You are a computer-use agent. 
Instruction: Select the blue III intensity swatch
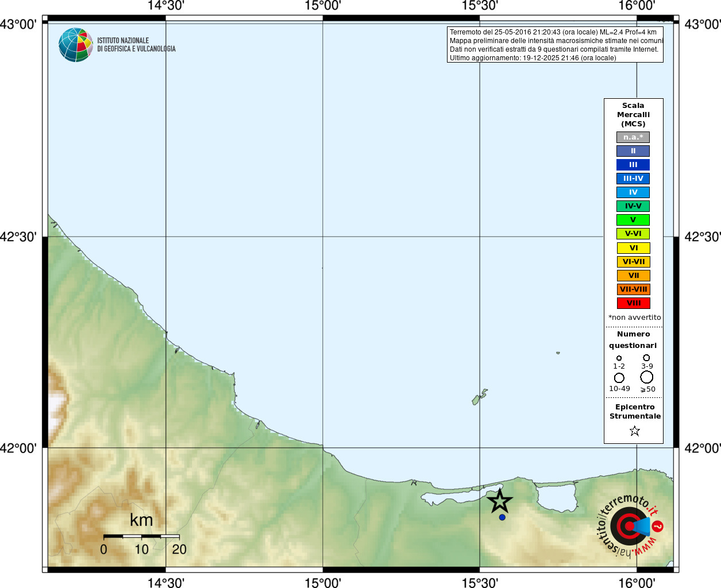point(633,165)
